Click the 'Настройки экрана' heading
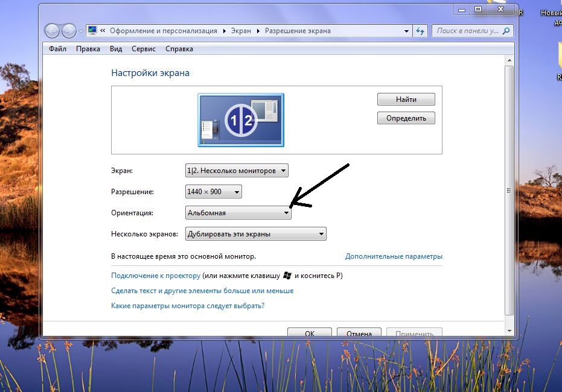 click(x=150, y=73)
